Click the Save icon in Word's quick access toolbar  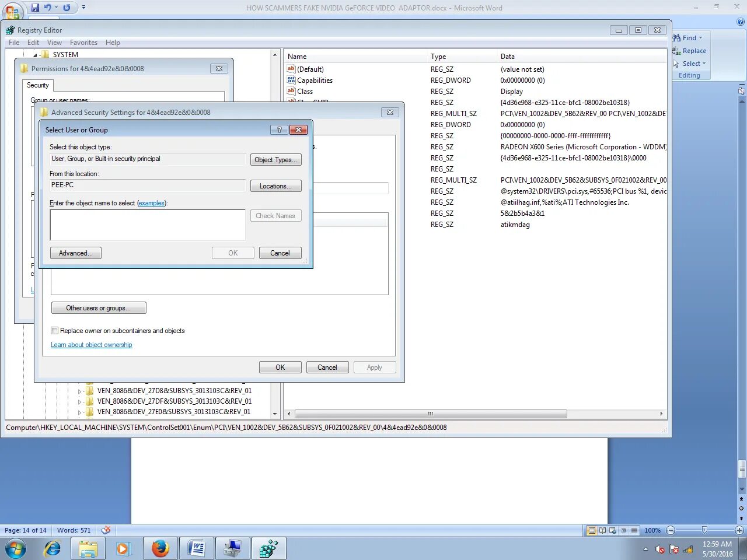35,8
